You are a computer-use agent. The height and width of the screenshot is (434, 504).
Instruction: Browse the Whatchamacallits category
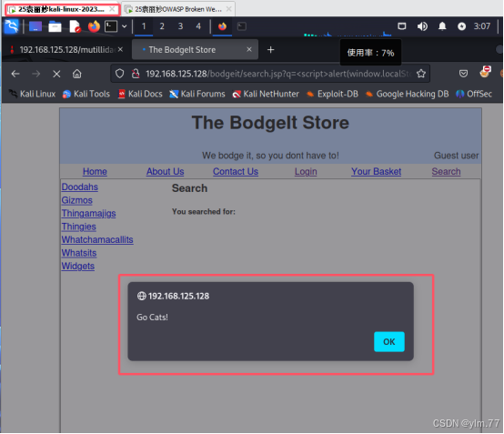tap(97, 240)
